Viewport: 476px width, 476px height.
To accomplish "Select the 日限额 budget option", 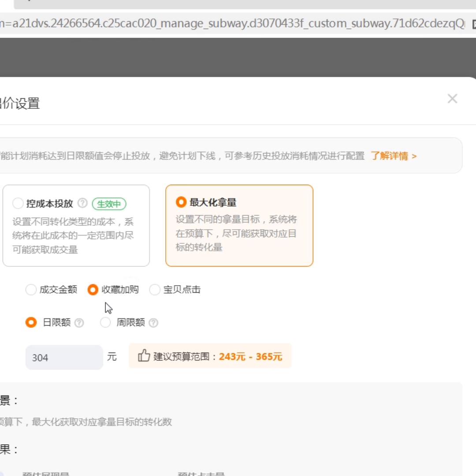I will 31,323.
